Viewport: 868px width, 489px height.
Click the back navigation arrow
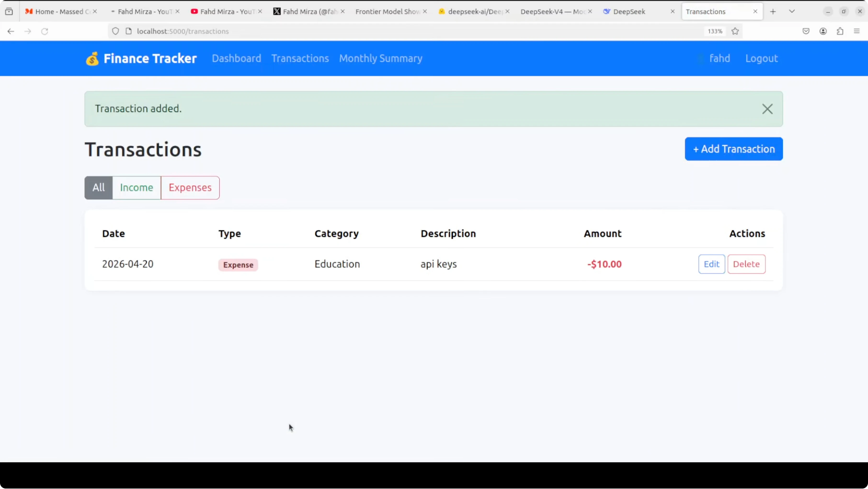[x=11, y=31]
